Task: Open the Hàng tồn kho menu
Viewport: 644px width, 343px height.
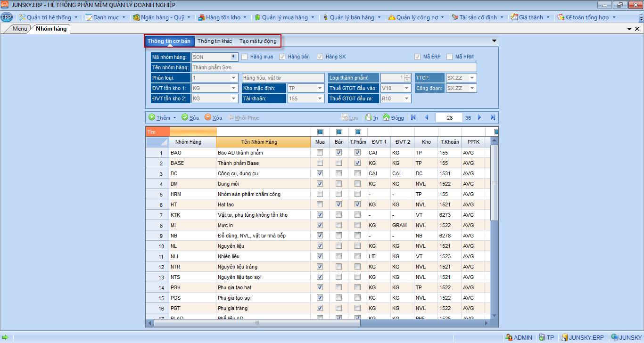Action: tap(223, 17)
